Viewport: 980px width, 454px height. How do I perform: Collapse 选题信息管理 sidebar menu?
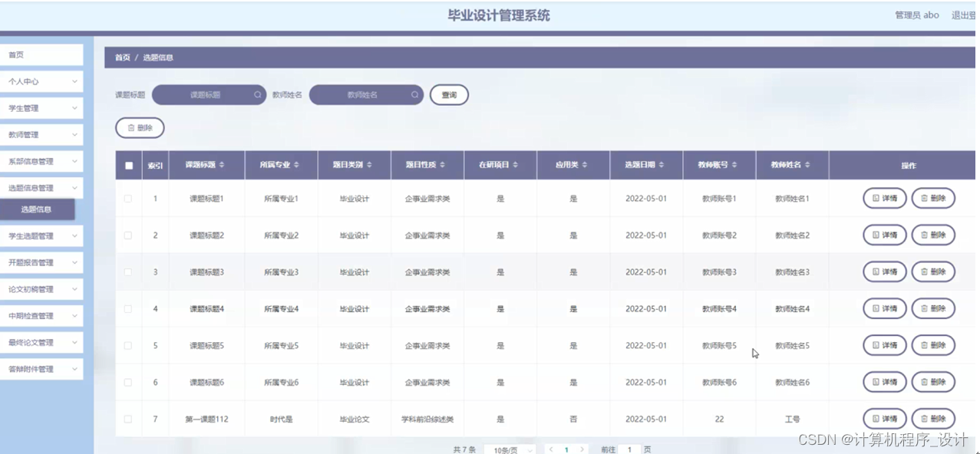[41, 188]
